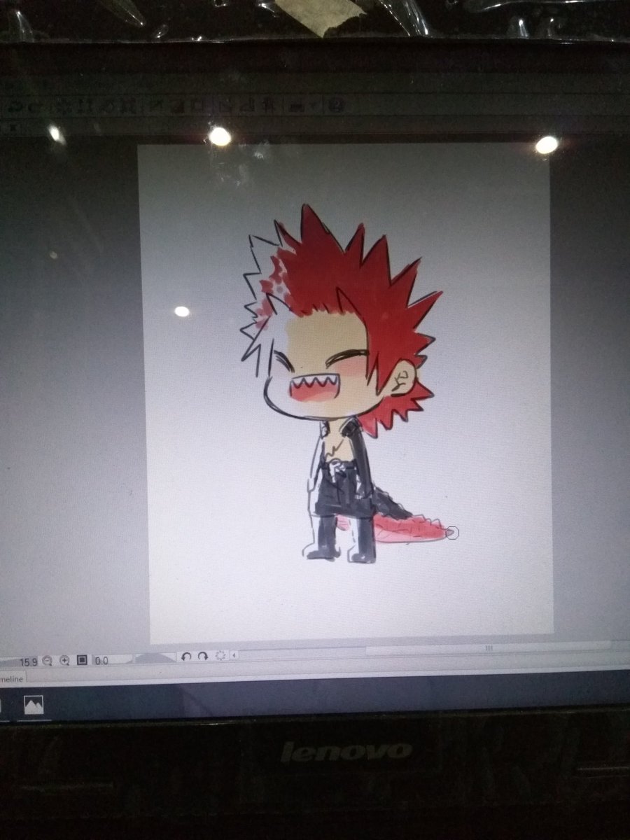Click the rotation angle slider

[x=155, y=658]
